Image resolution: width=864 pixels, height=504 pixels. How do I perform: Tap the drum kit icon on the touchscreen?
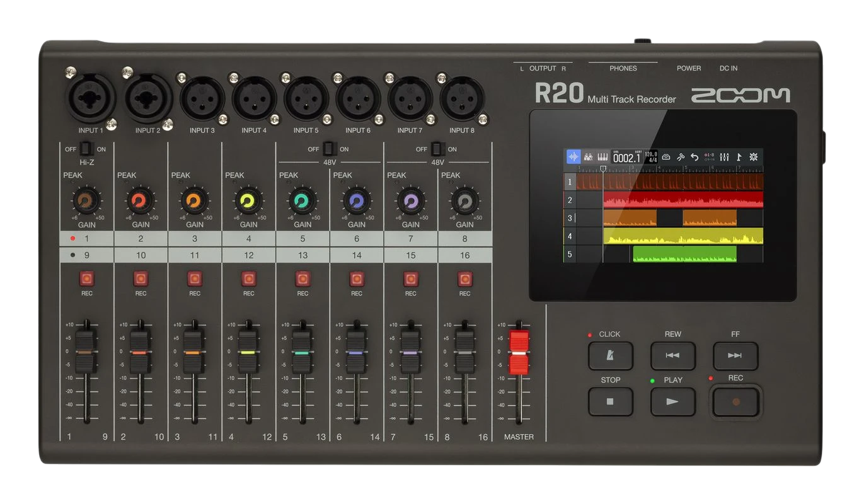click(x=589, y=157)
